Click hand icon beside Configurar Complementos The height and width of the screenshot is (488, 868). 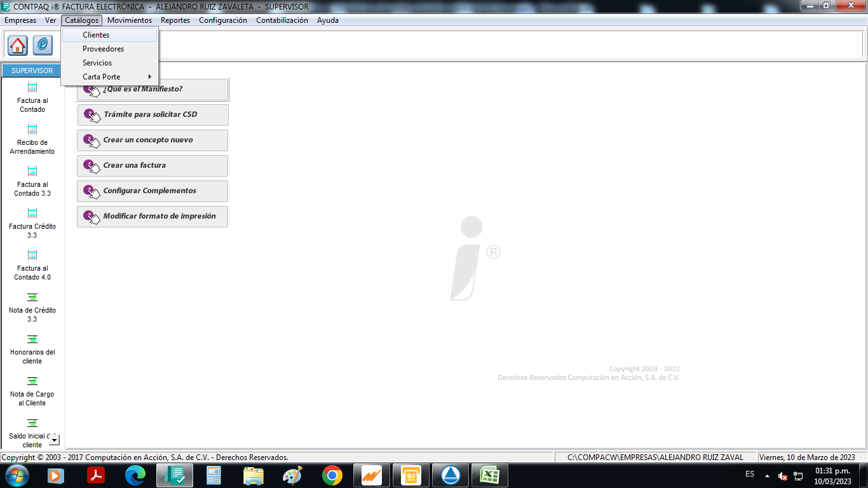[x=92, y=191]
